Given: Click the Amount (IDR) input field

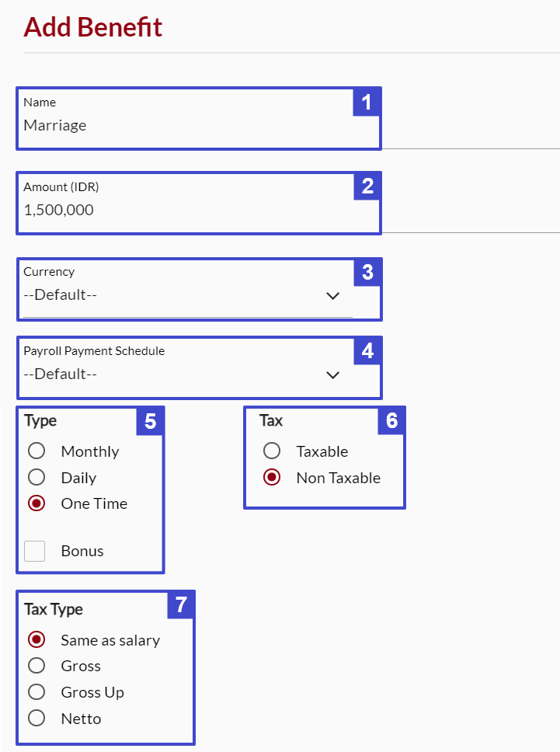Looking at the screenshot, I should pyautogui.click(x=199, y=204).
